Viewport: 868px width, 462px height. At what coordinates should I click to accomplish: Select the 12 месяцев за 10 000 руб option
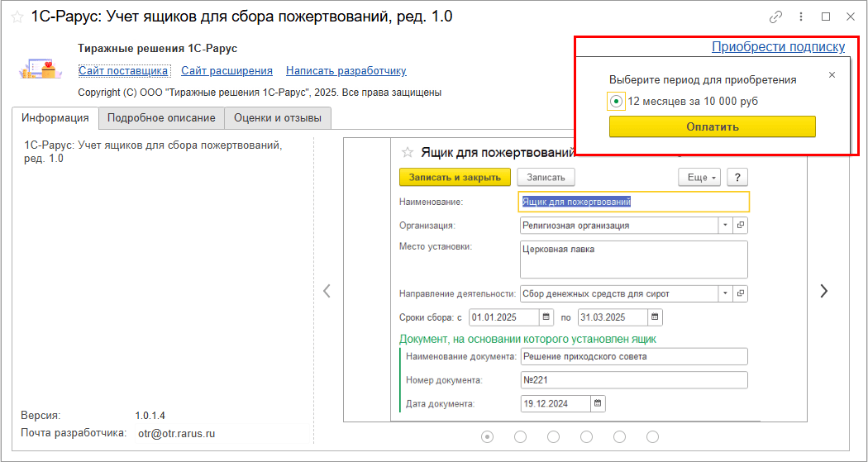(616, 102)
